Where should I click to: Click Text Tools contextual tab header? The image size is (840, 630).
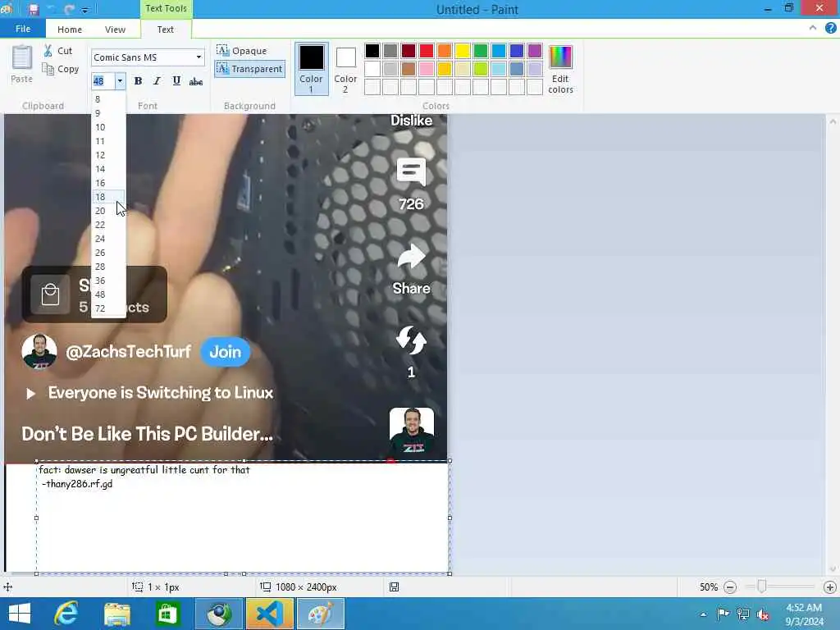click(x=166, y=8)
